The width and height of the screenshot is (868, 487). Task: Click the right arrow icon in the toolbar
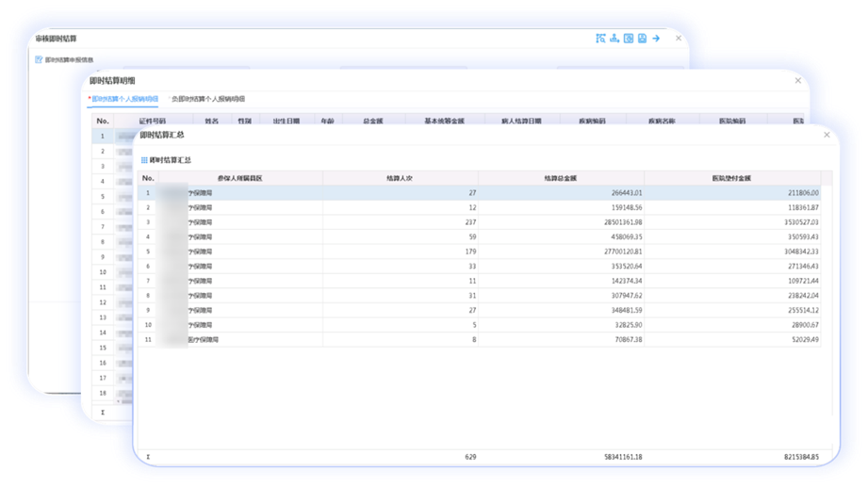[x=656, y=39]
